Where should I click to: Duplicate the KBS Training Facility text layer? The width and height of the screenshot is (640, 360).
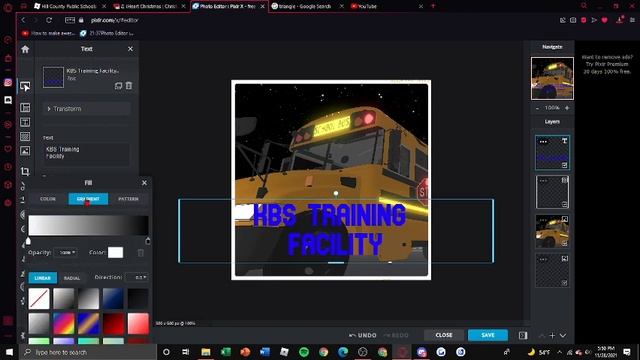coord(118,86)
